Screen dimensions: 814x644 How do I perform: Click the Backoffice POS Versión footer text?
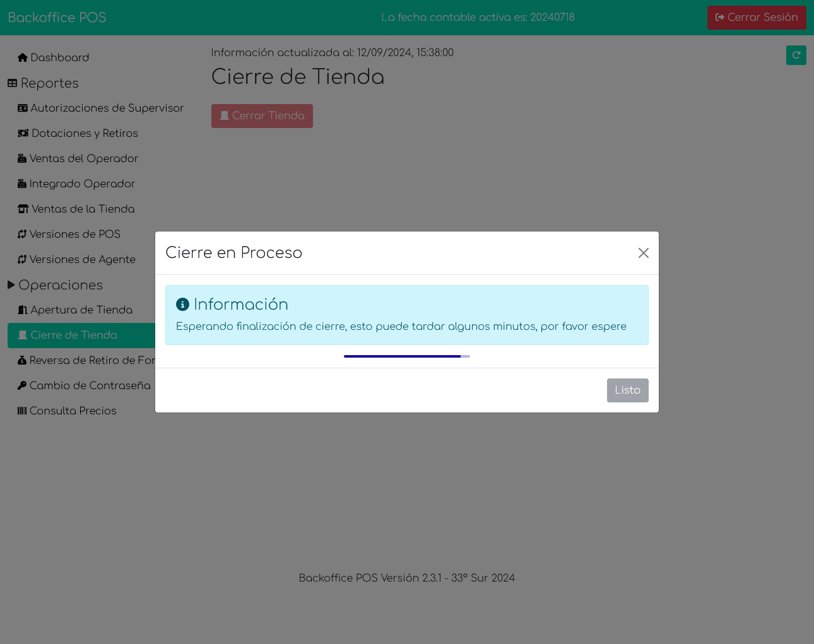coord(407,578)
